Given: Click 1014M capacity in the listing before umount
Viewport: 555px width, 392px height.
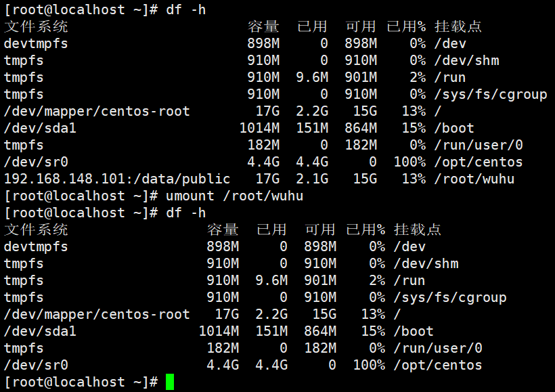Looking at the screenshot, I should 259,128.
